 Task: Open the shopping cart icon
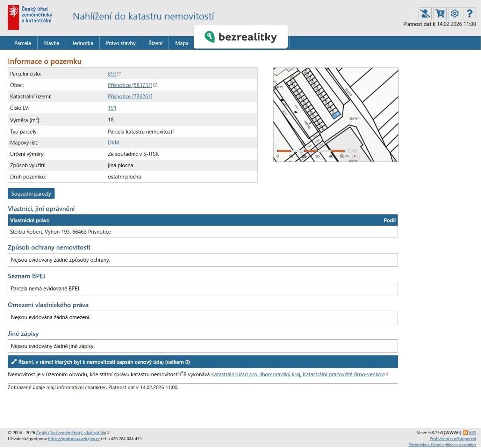click(x=440, y=14)
